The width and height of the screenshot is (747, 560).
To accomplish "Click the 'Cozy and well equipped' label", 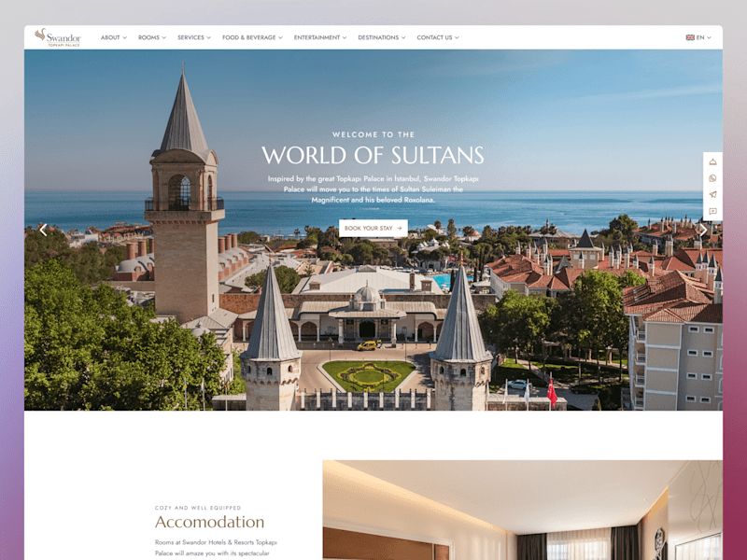I will click(x=198, y=508).
